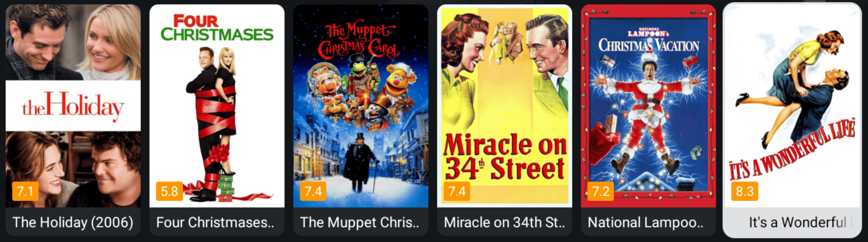The height and width of the screenshot is (242, 868).
Task: Click the 7.4 rating badge on Muppet poster
Action: coord(313,191)
